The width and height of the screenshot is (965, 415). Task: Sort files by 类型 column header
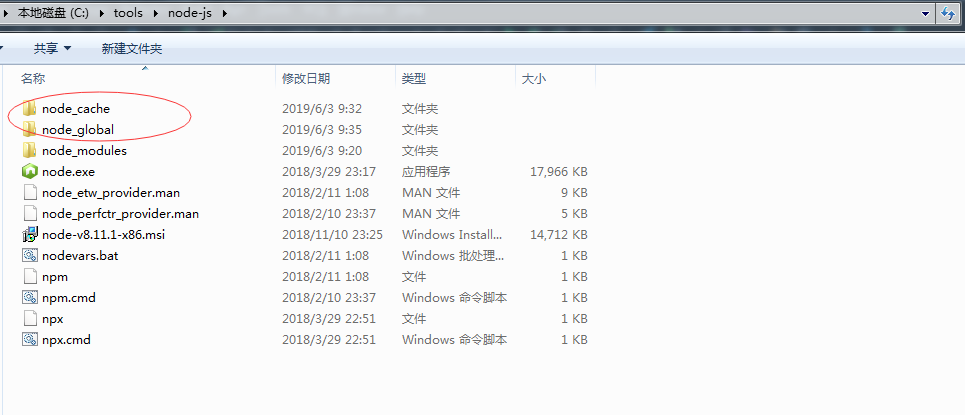414,77
